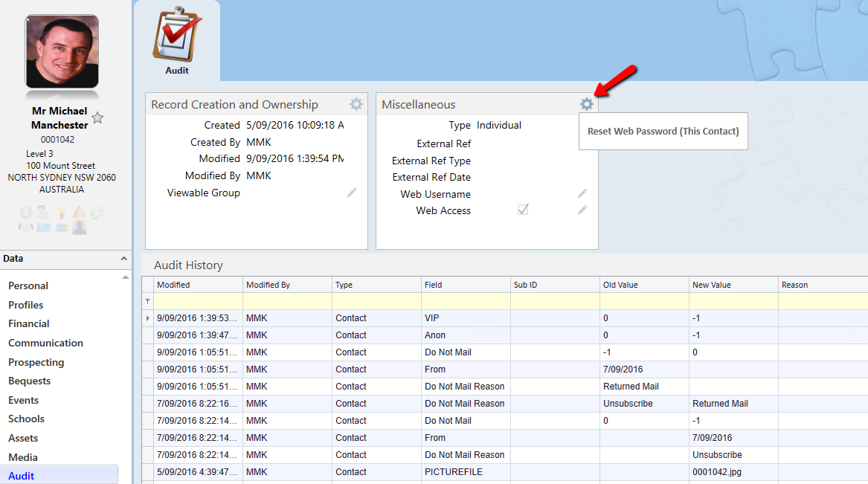The height and width of the screenshot is (484, 868).
Task: Click the filter field under Field column
Action: coord(465,301)
